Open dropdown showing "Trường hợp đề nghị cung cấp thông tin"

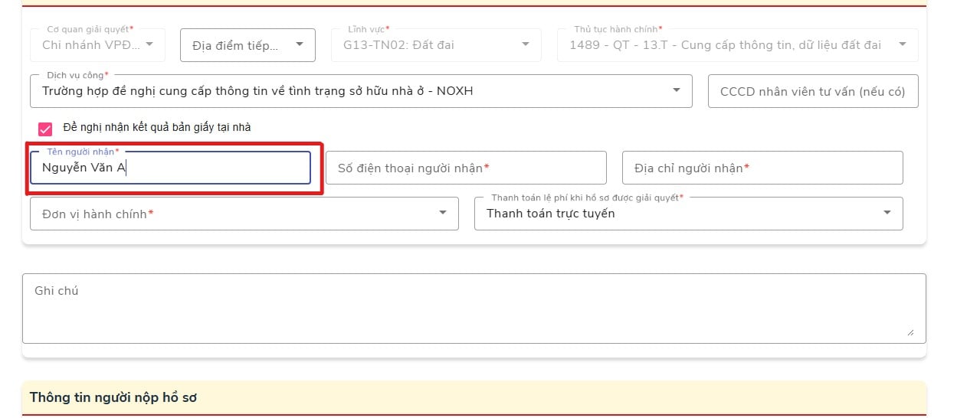click(352, 91)
